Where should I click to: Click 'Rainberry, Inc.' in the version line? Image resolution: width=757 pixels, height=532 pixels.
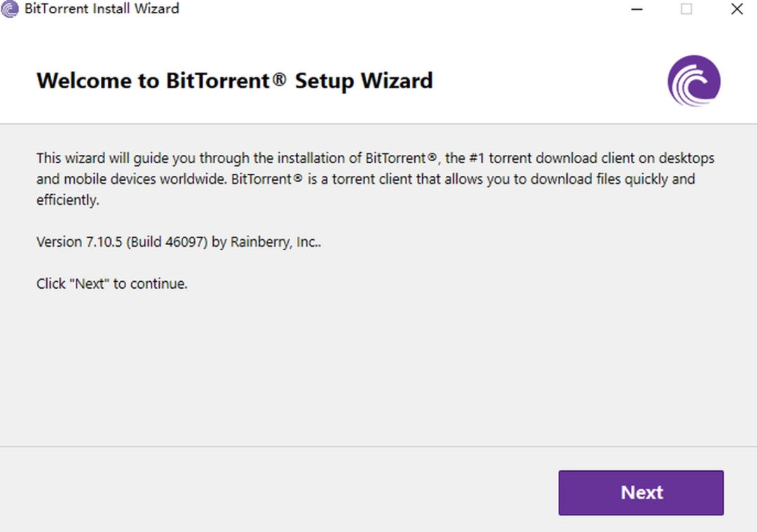pos(273,242)
